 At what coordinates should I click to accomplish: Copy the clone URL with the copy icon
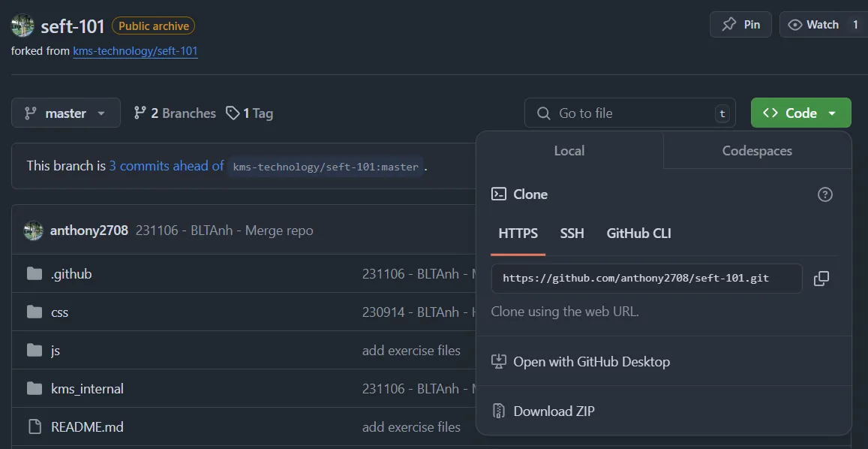coord(821,279)
